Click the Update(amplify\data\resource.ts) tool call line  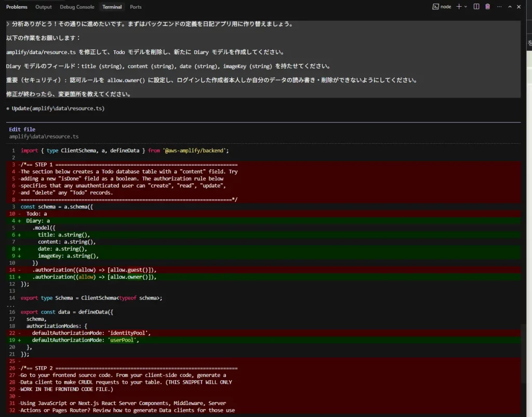[x=58, y=109]
